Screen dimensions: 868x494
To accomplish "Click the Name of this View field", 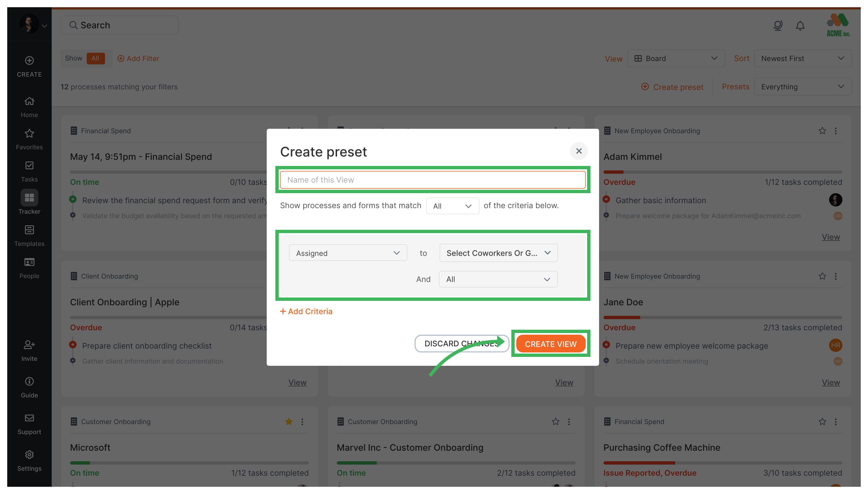I will coord(432,180).
